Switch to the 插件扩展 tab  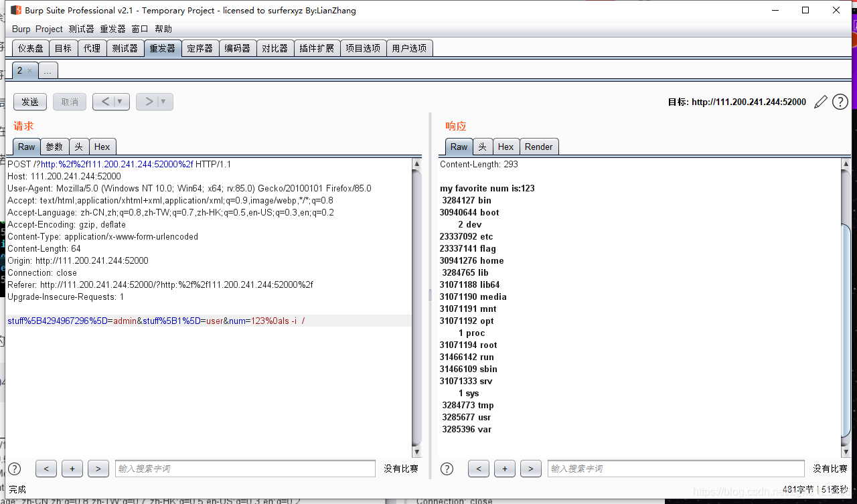tap(317, 48)
